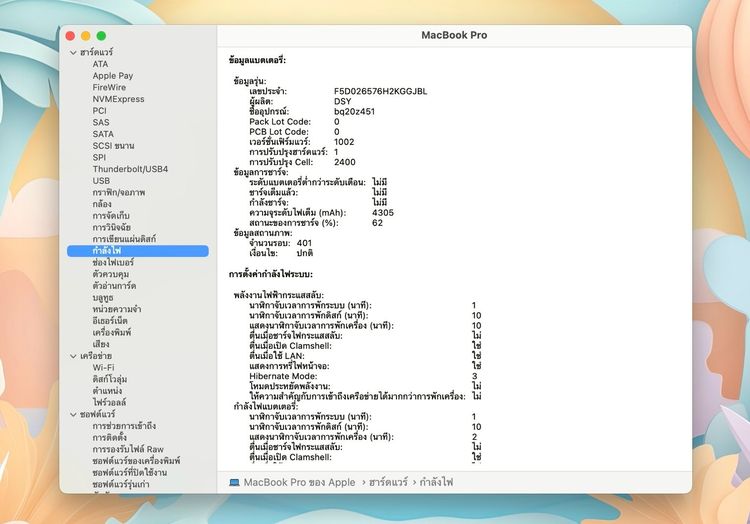Click the MacBook Pro window title
The width and height of the screenshot is (750, 524).
[454, 35]
